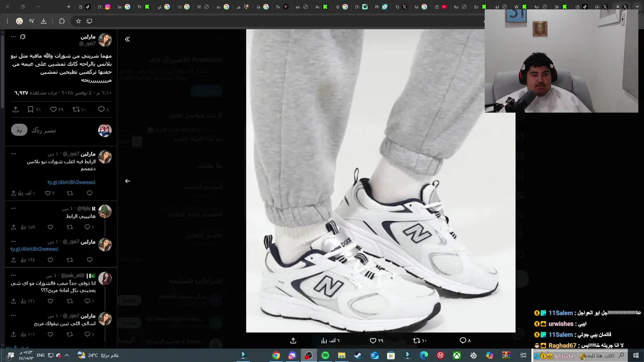644x362 pixels.
Task: Open Chrome from the taskbar
Action: click(x=276, y=355)
